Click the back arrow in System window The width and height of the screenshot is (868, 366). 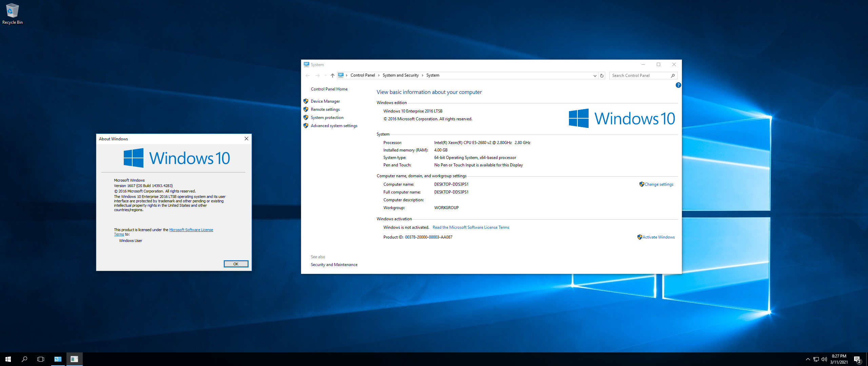click(308, 76)
